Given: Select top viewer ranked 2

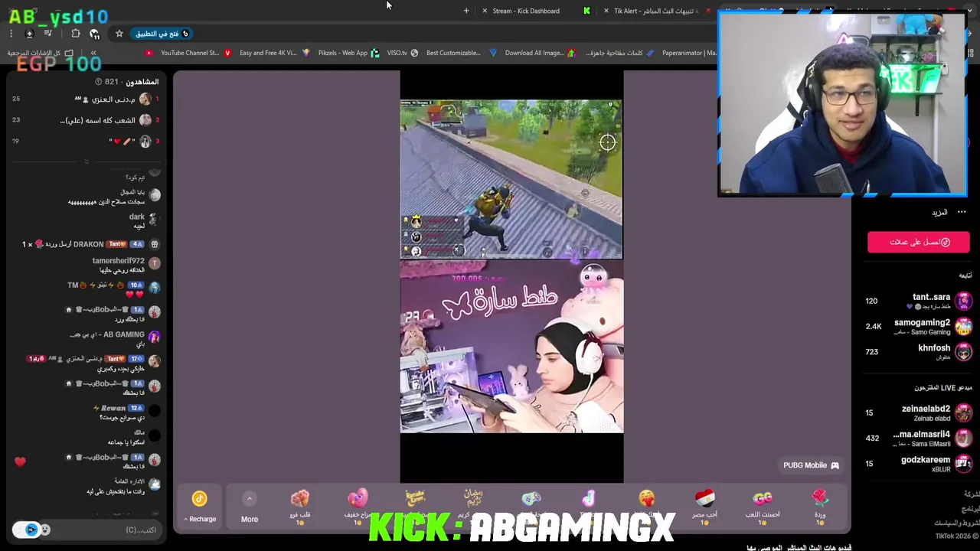Looking at the screenshot, I should (84, 120).
